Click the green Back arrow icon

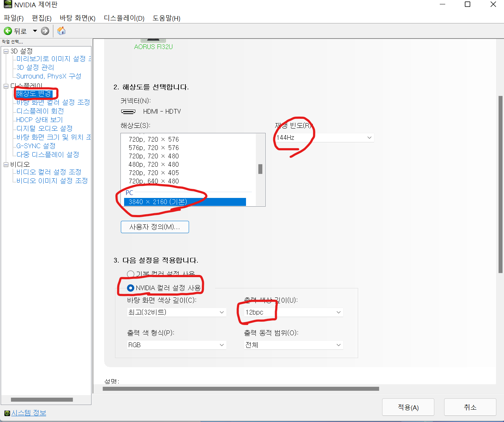(8, 31)
